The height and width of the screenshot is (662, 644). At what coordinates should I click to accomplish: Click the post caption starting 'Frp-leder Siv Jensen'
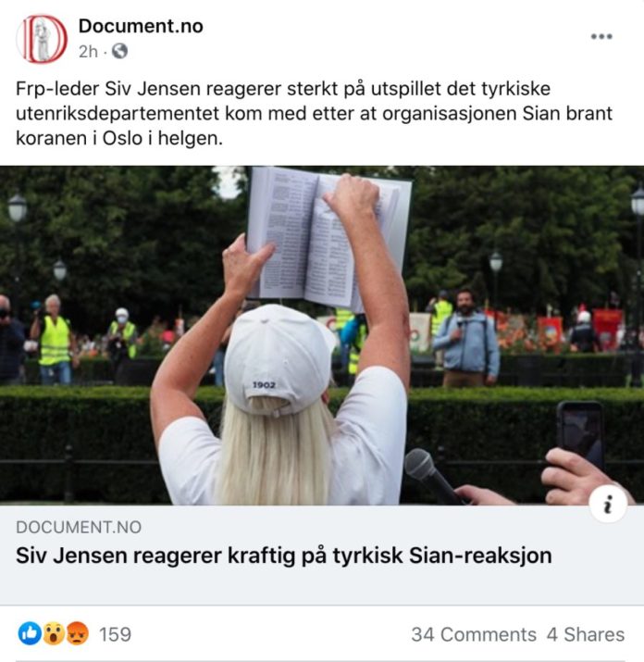click(314, 113)
